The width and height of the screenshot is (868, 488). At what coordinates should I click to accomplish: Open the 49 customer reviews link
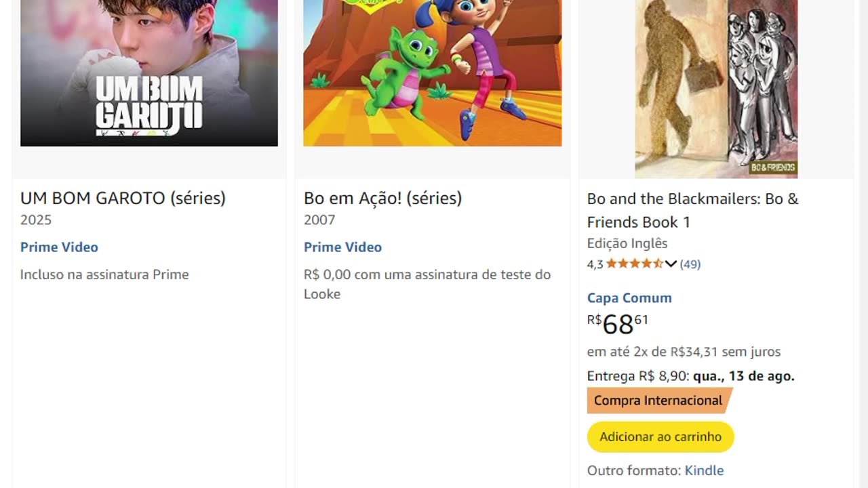coord(690,264)
